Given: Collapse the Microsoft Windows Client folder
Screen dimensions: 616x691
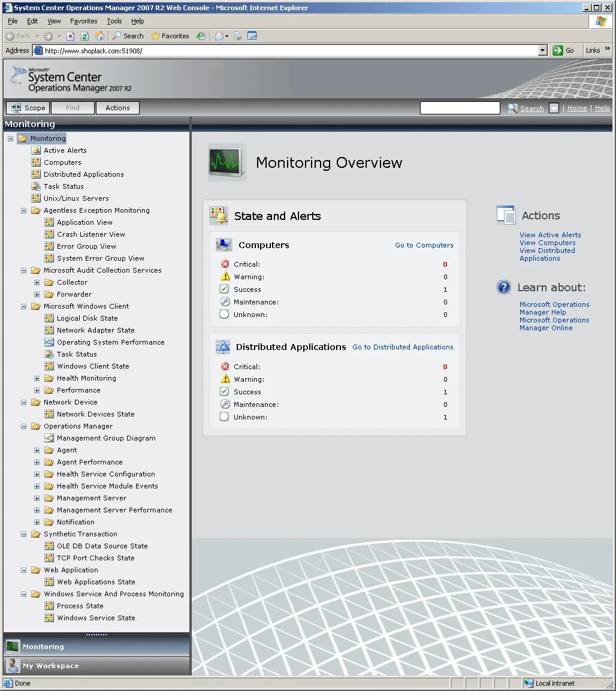Looking at the screenshot, I should (24, 306).
